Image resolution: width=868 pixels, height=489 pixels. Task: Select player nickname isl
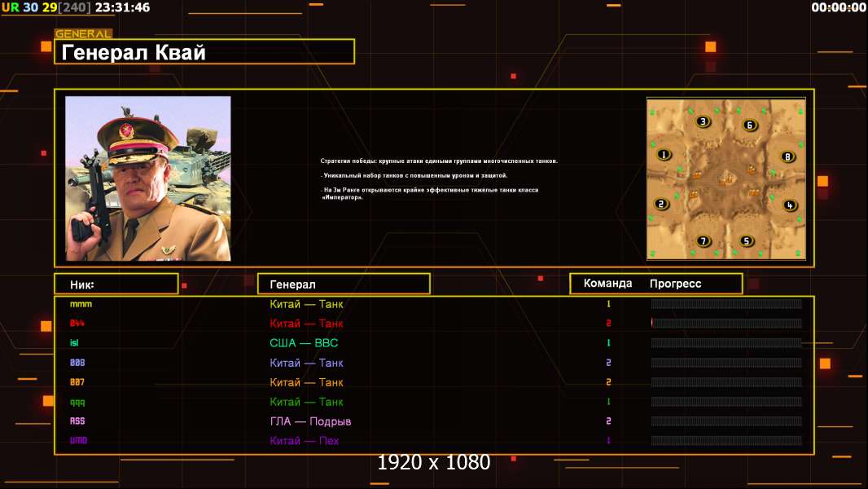pos(74,343)
